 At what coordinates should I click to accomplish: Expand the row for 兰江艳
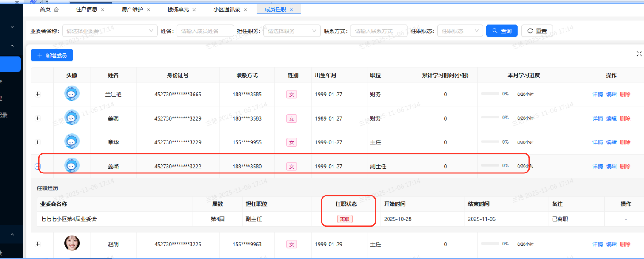coord(37,94)
